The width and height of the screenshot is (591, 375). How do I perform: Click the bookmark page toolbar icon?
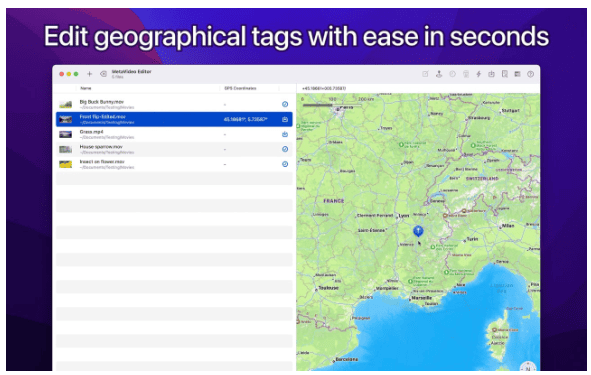pyautogui.click(x=505, y=74)
